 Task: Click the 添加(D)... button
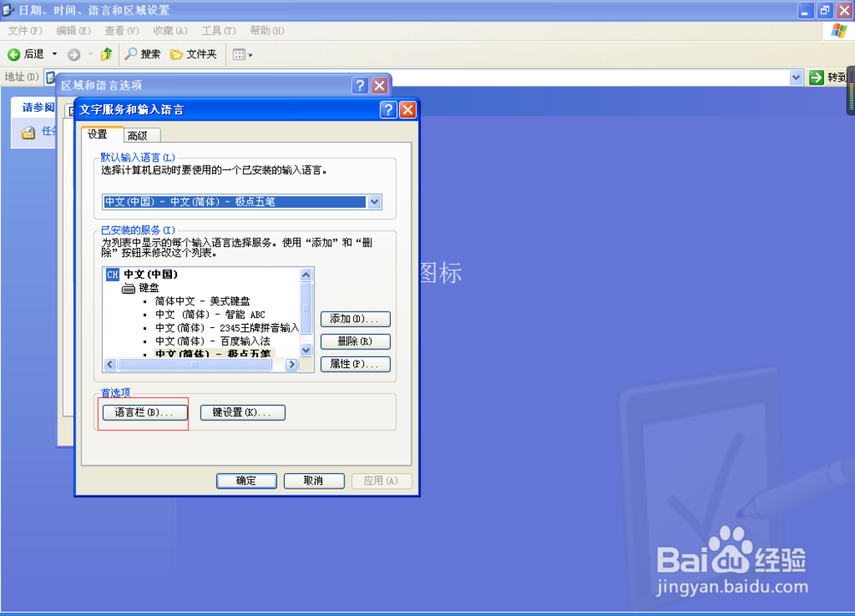pyautogui.click(x=356, y=319)
